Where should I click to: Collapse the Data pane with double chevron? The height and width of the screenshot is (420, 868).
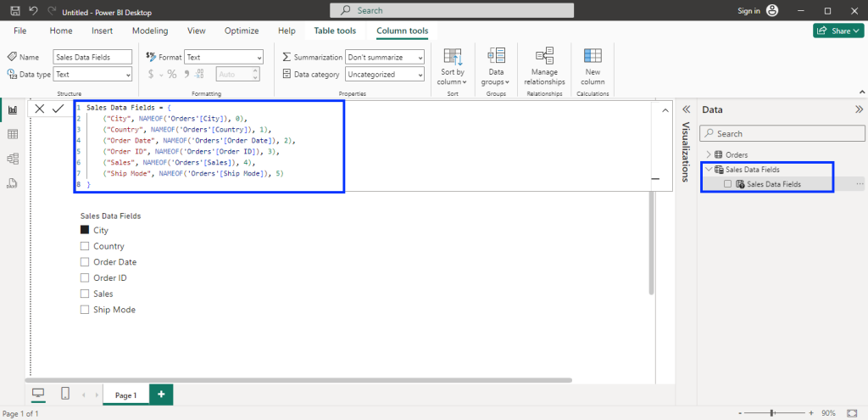pyautogui.click(x=860, y=109)
